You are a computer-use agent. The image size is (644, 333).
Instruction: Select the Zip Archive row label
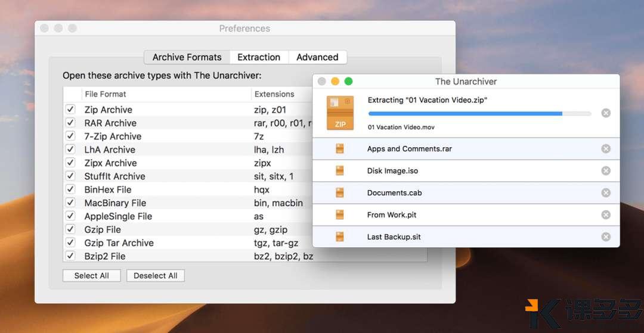pos(109,110)
